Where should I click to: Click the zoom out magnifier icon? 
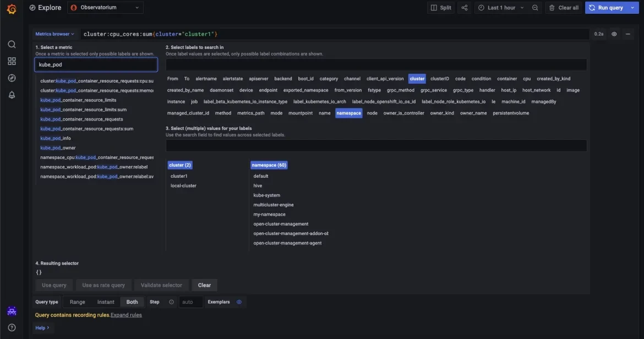click(535, 8)
